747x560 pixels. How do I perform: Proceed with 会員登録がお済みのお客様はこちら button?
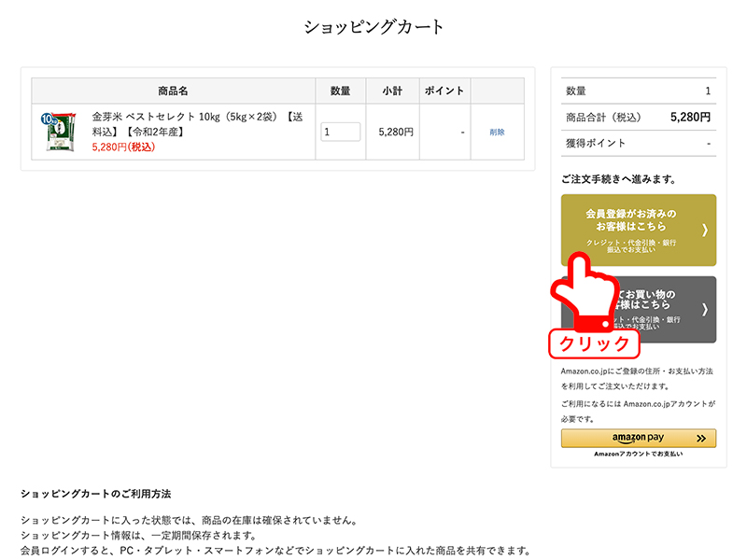click(630, 220)
